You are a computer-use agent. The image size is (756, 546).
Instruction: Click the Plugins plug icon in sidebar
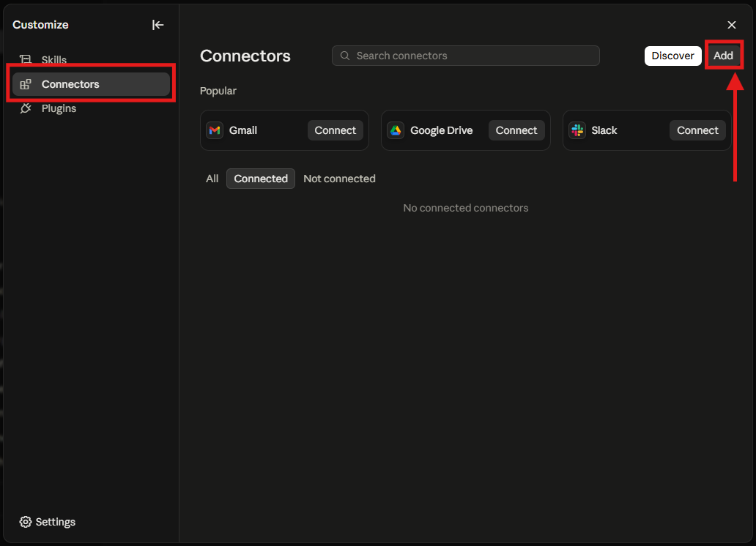coord(26,108)
